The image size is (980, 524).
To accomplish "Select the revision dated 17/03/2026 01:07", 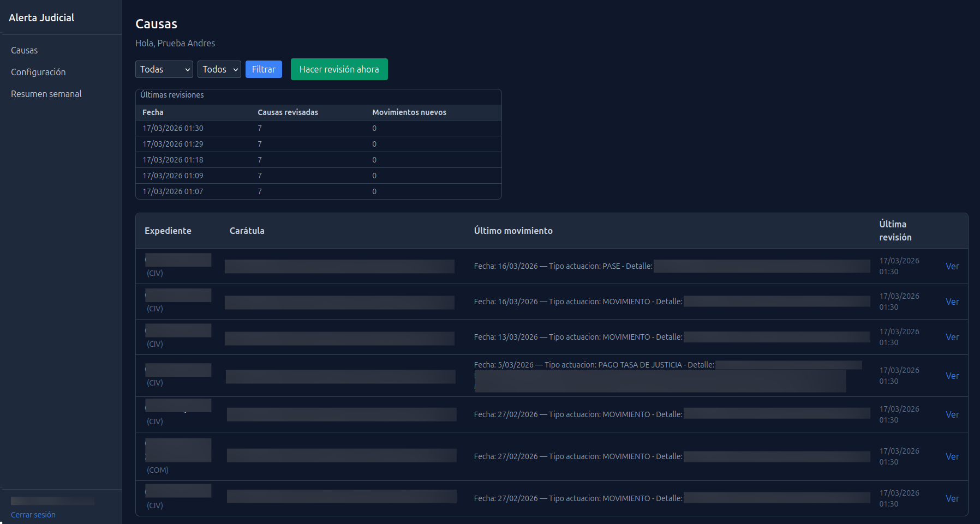I will pos(172,191).
